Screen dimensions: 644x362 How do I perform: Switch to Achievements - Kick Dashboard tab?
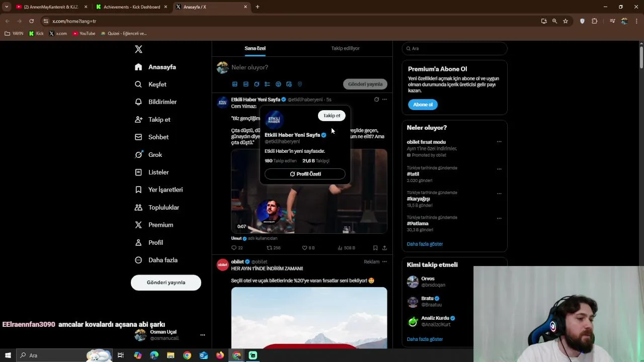point(132,7)
